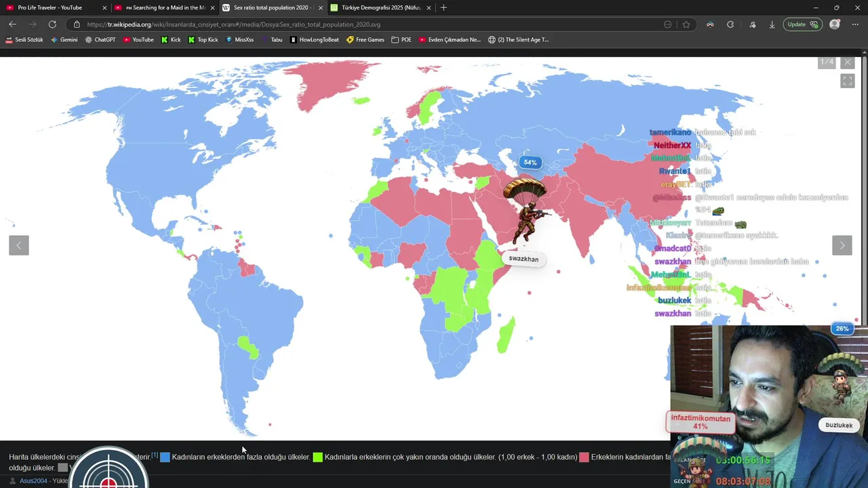Click the 54% badge above the paratrooper
Image resolution: width=868 pixels, height=488 pixels.
click(530, 163)
